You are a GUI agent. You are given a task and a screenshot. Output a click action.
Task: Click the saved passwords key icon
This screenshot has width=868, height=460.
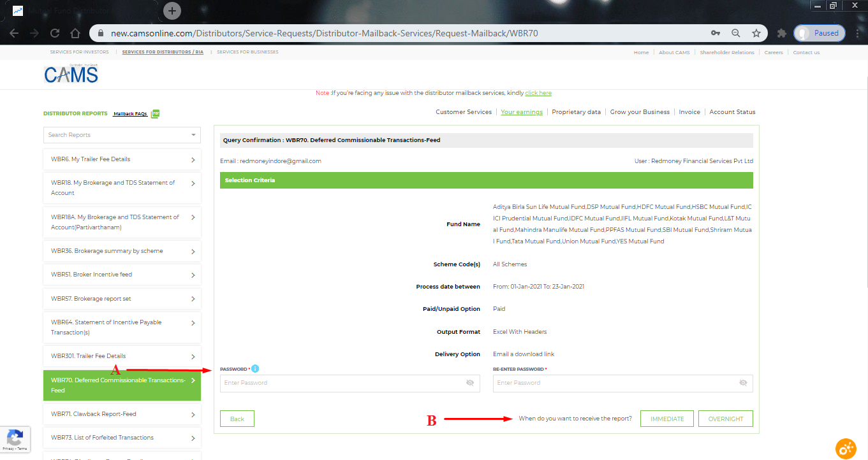(716, 33)
